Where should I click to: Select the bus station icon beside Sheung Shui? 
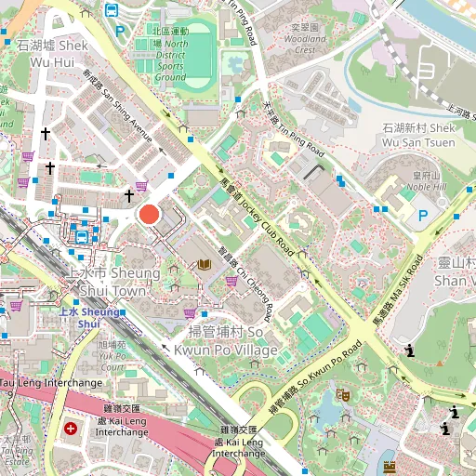click(82, 237)
